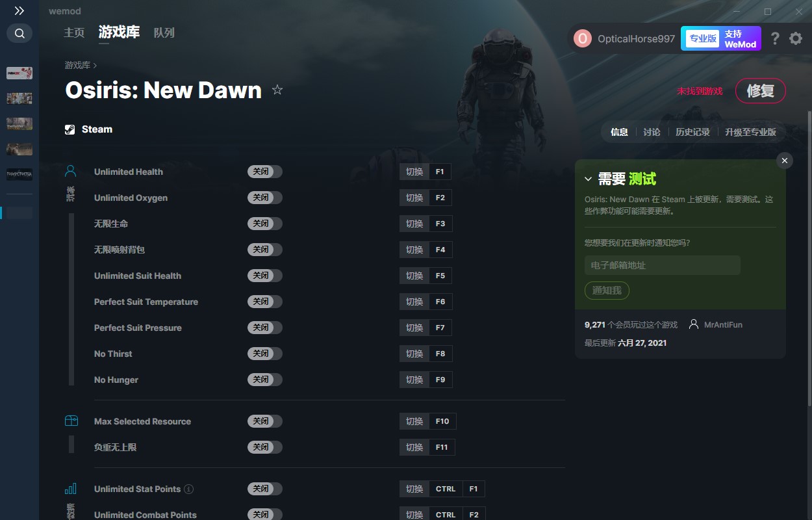Screen dimensions: 812x520
Task: Change the F2 hotkey for Unlimited Oxygen
Action: (x=440, y=198)
